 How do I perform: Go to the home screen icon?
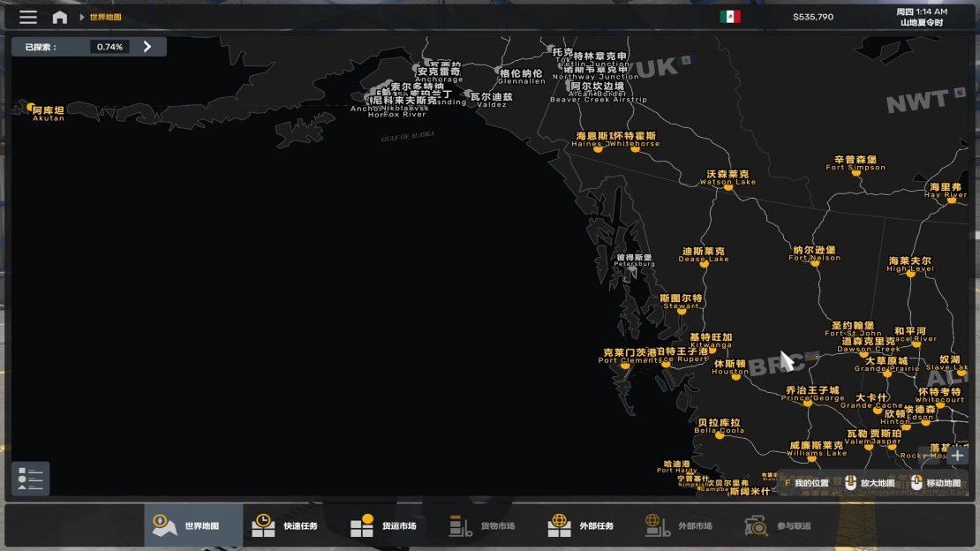[60, 17]
